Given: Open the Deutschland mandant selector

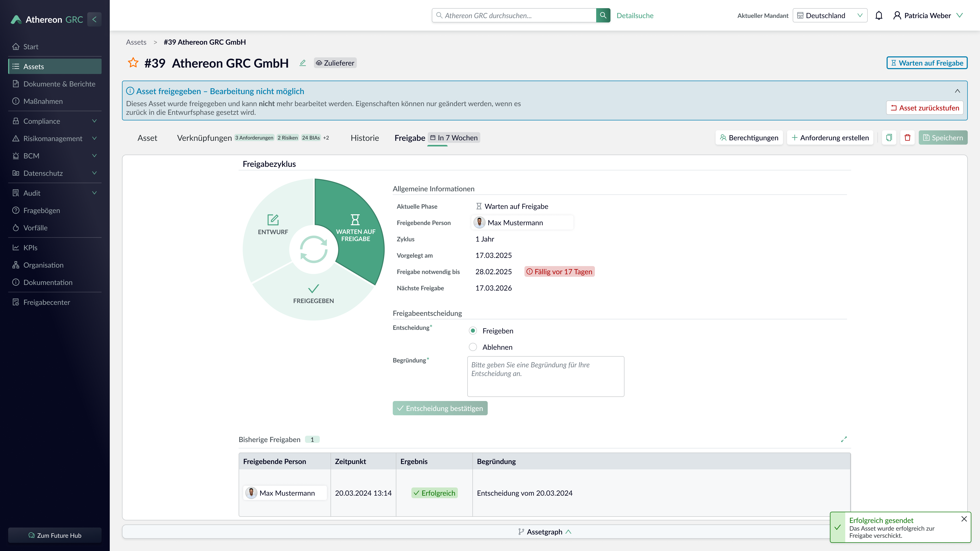Looking at the screenshot, I should tap(830, 15).
